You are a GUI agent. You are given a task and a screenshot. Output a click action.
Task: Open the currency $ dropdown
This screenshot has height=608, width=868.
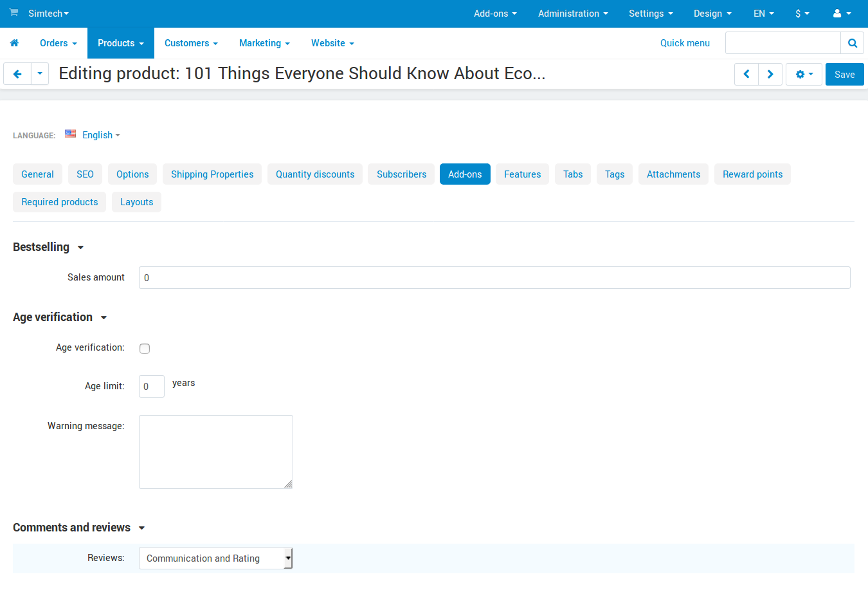[x=802, y=14]
